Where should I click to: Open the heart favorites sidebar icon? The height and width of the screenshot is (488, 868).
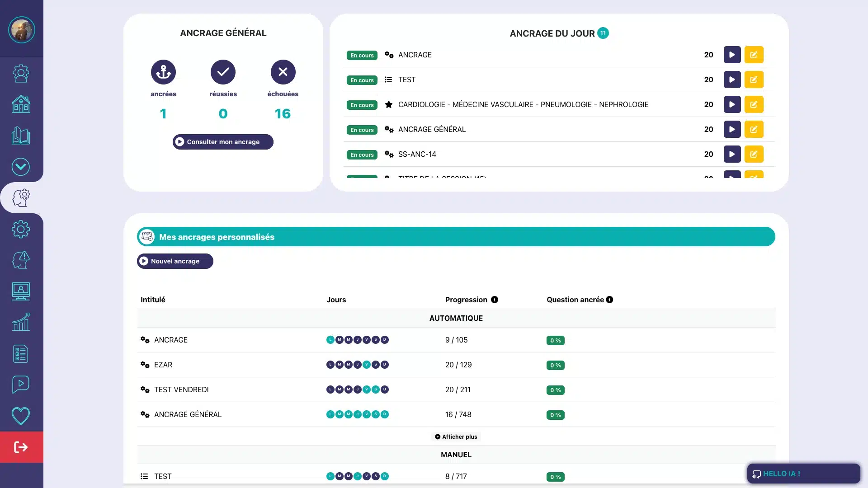tap(21, 416)
